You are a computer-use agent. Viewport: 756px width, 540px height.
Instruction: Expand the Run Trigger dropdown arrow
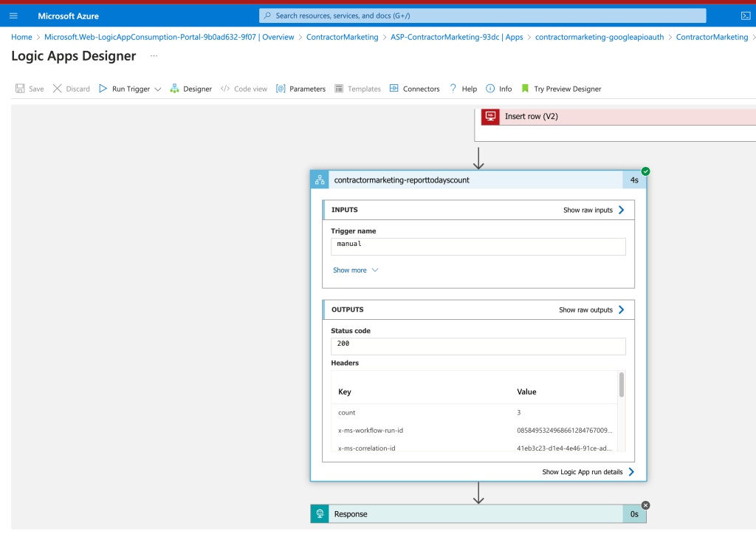point(158,89)
